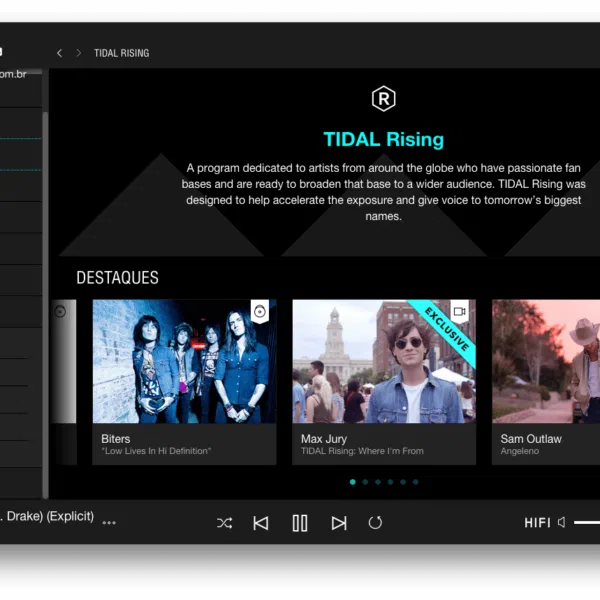The width and height of the screenshot is (600, 600).
Task: Click the EXCLUSIVE ribbon on Max Jury card
Action: point(447,329)
